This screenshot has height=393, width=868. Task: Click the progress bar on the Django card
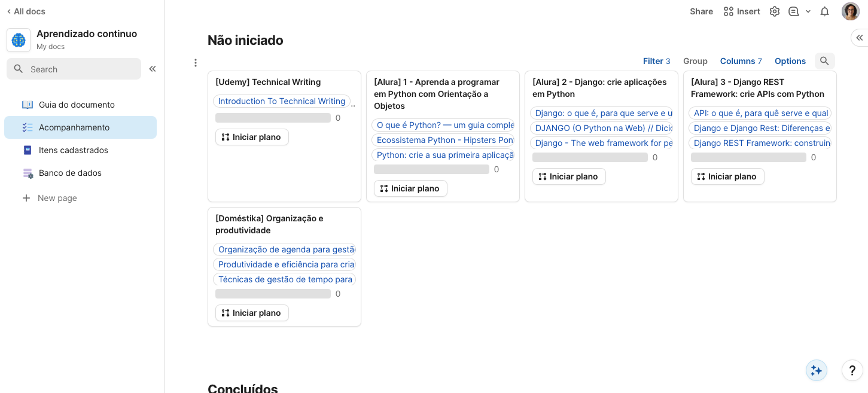589,157
